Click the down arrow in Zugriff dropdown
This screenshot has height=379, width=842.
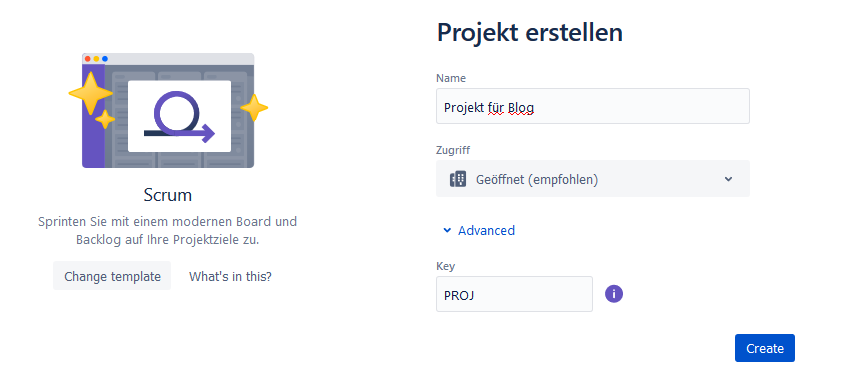pyautogui.click(x=728, y=179)
